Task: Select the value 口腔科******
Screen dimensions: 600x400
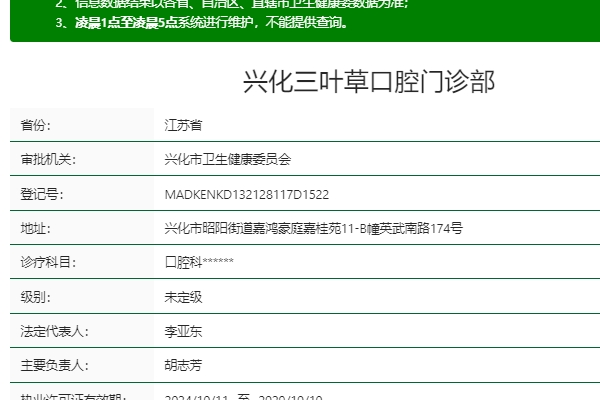Action: tap(199, 263)
